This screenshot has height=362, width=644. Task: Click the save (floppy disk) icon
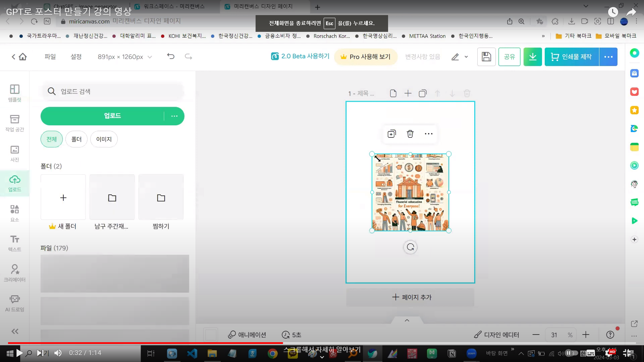tap(486, 57)
